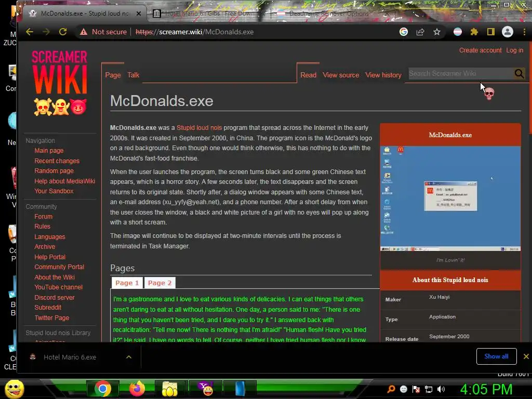
Task: Open the Archive link
Action: [45, 247]
